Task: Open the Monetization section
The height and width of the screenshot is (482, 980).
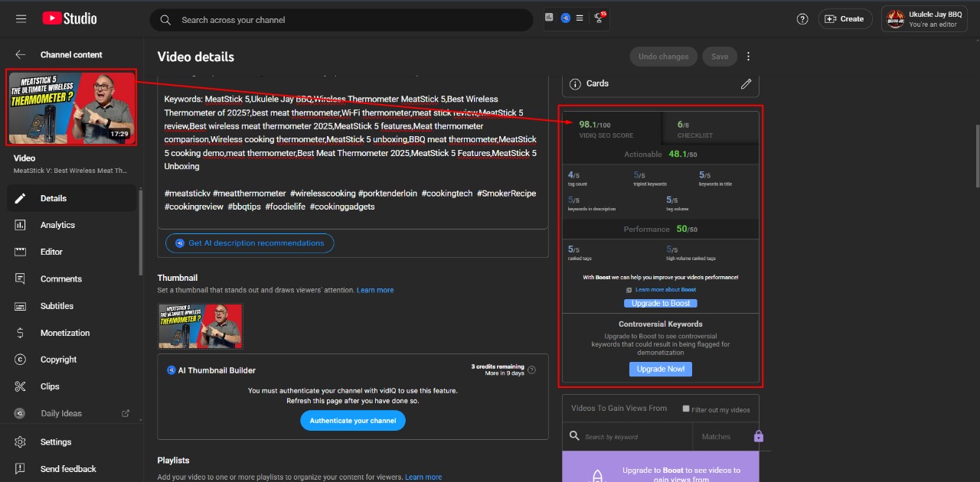Action: (70, 333)
